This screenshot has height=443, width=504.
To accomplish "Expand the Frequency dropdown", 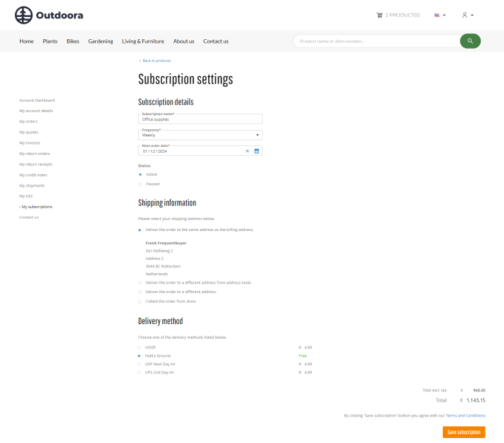I will [x=257, y=135].
